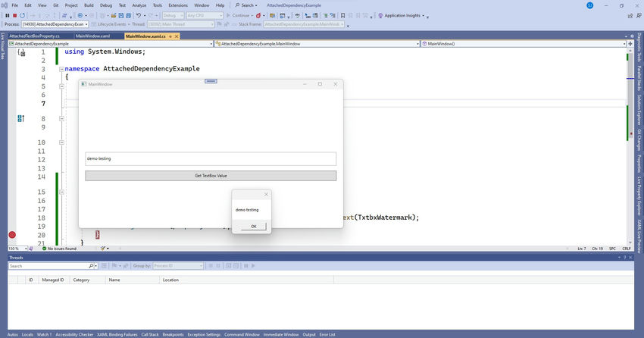Open the Group by dropdown in Threads

pos(178,266)
